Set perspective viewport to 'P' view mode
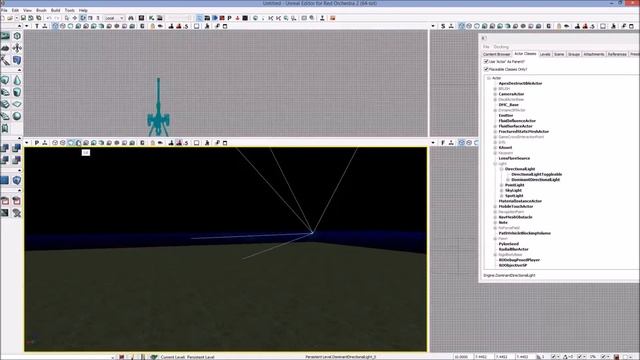Screen dimensions: 640x360 (37, 143)
